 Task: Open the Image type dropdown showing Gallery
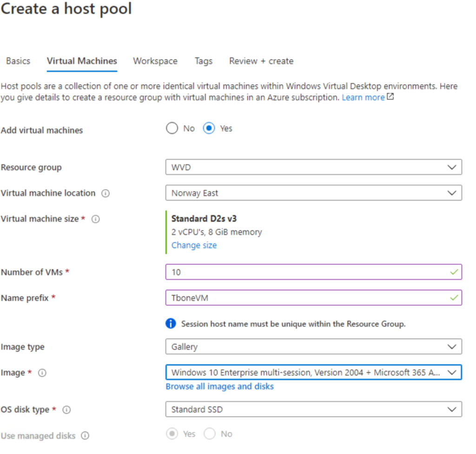(x=314, y=347)
